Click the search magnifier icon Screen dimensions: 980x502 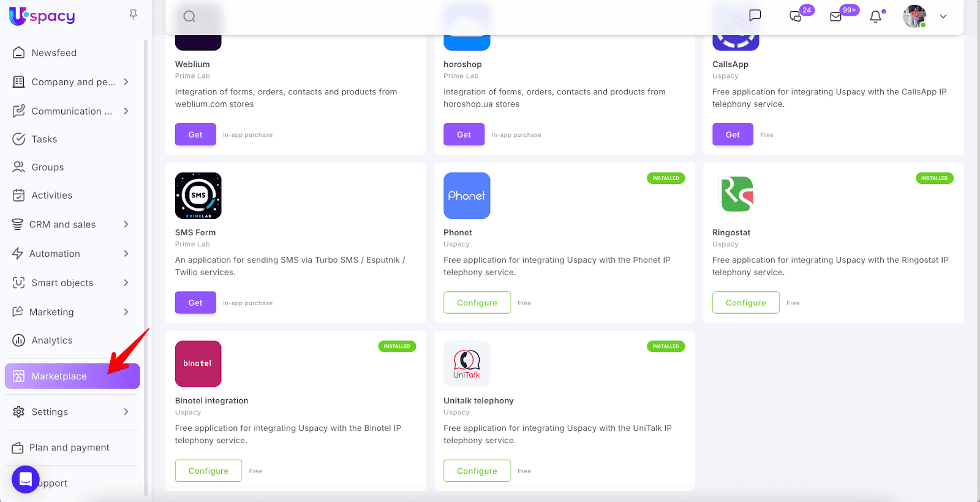point(189,17)
